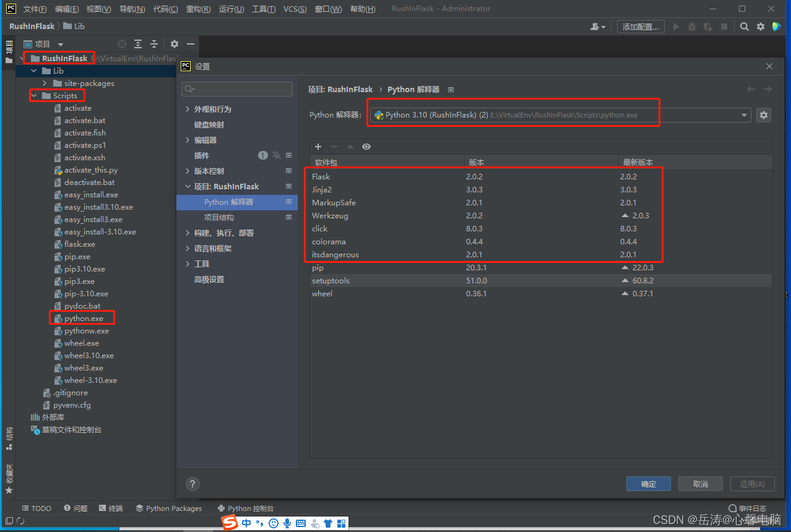
Task: Expand 编辑器 settings section
Action: [188, 140]
